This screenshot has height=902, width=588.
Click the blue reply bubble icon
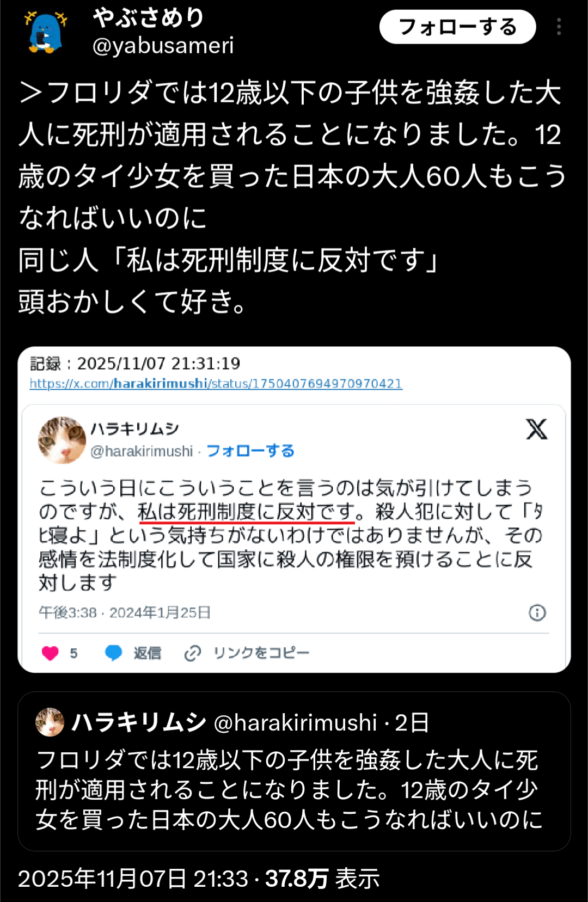pyautogui.click(x=113, y=653)
